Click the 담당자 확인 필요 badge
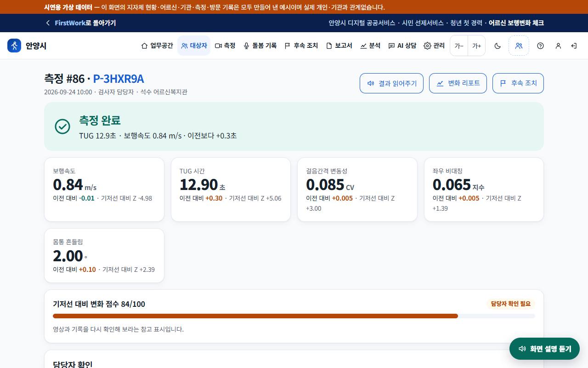 tap(511, 304)
